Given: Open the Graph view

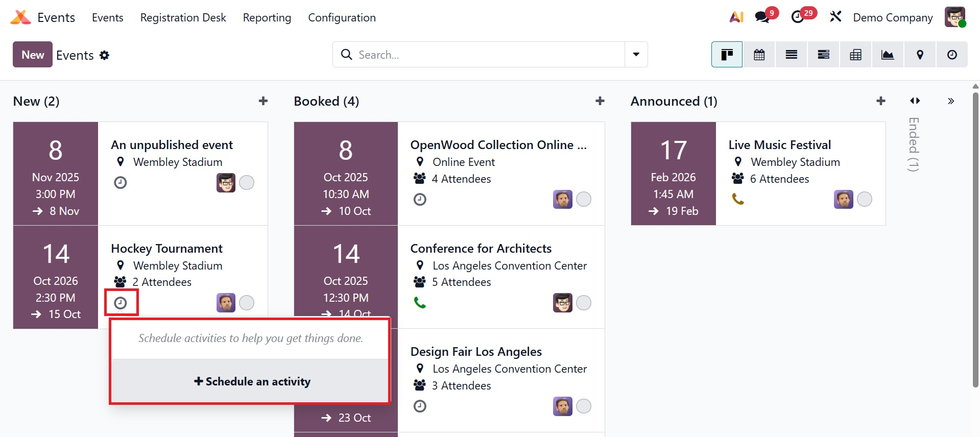Looking at the screenshot, I should click(888, 55).
